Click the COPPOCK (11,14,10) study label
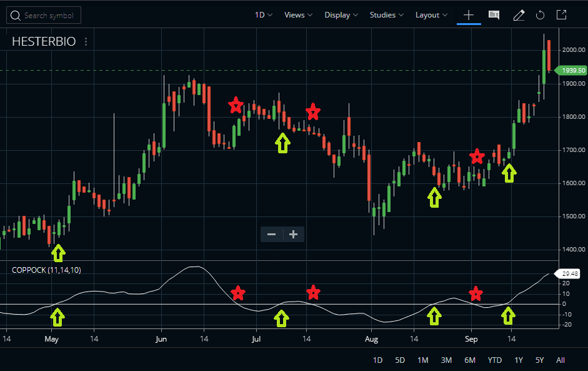Viewport: 588px width, 371px height. 46,270
